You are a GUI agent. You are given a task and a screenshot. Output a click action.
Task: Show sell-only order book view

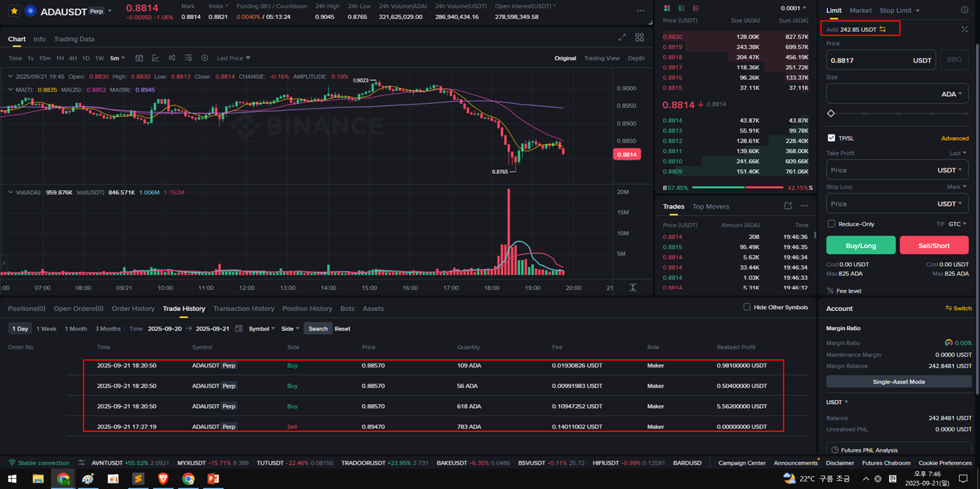[x=695, y=8]
